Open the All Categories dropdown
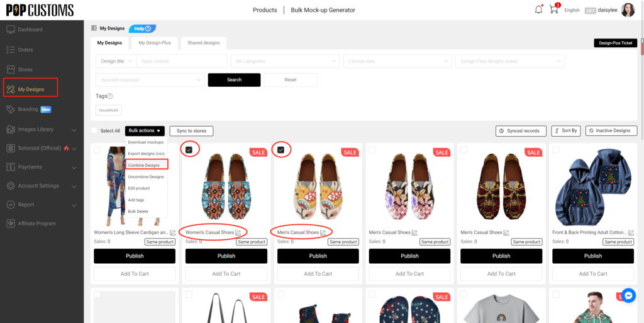The width and height of the screenshot is (644, 323). (x=285, y=61)
